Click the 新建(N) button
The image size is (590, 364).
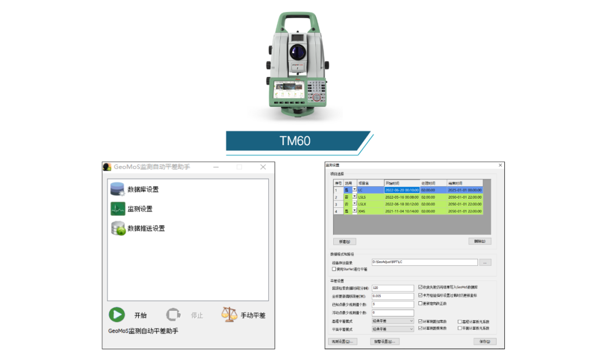click(344, 241)
